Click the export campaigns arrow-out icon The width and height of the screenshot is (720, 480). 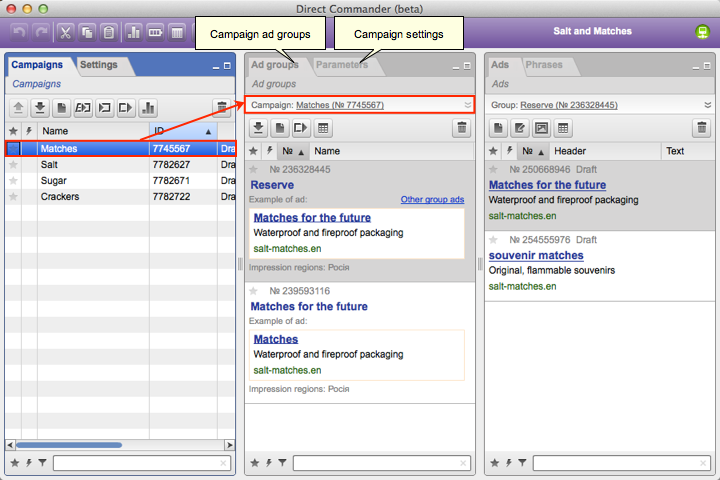[126, 108]
